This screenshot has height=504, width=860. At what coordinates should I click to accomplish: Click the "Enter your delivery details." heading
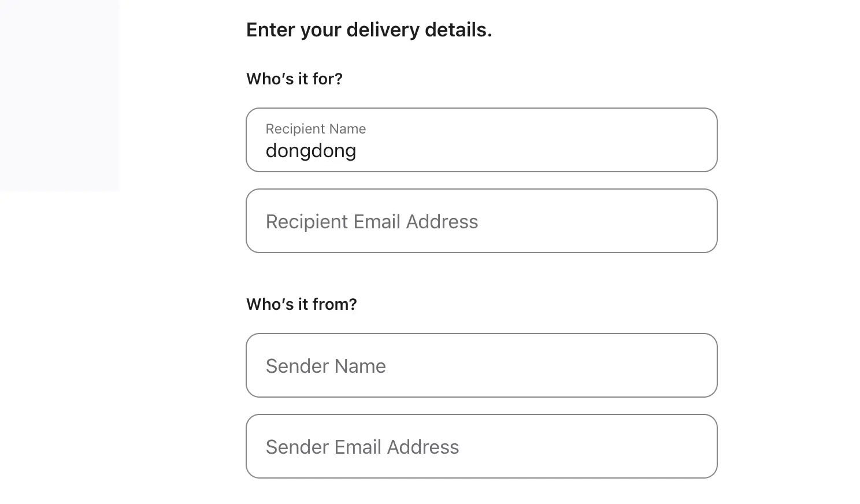click(369, 30)
